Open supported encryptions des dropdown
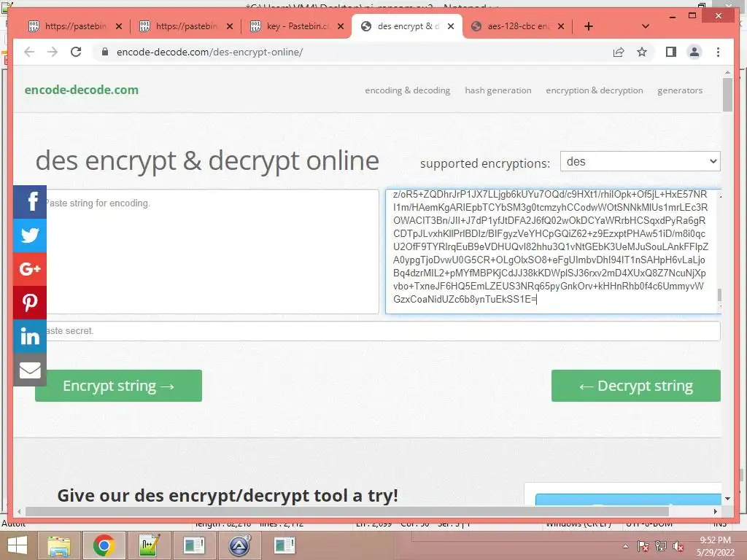 tap(640, 161)
